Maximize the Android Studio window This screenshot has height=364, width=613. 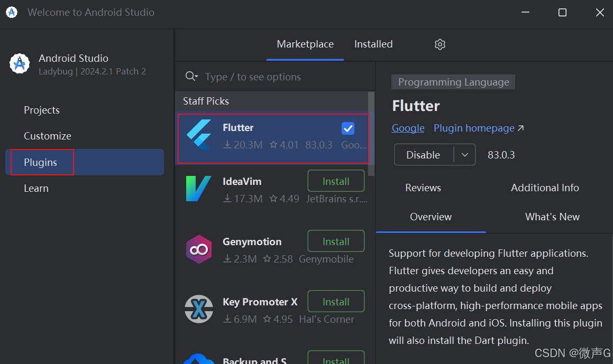tap(562, 13)
